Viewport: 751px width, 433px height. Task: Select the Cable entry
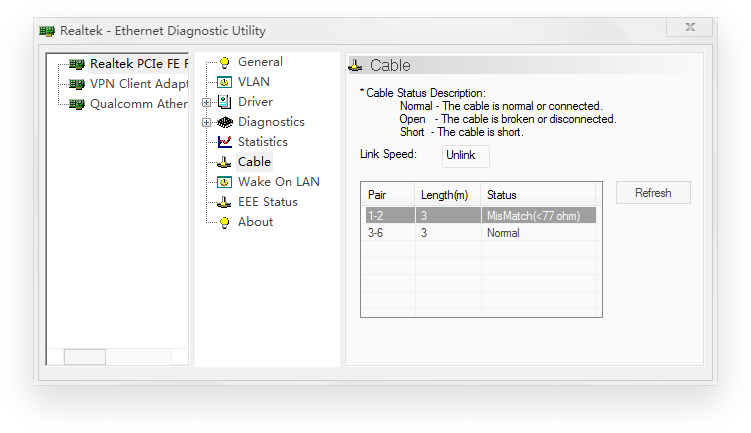pyautogui.click(x=254, y=162)
